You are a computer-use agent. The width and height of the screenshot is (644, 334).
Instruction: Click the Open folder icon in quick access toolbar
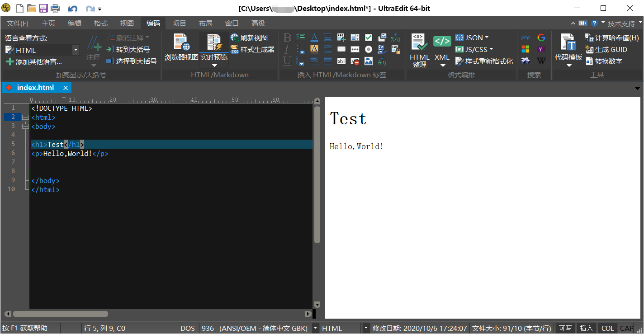[31, 8]
